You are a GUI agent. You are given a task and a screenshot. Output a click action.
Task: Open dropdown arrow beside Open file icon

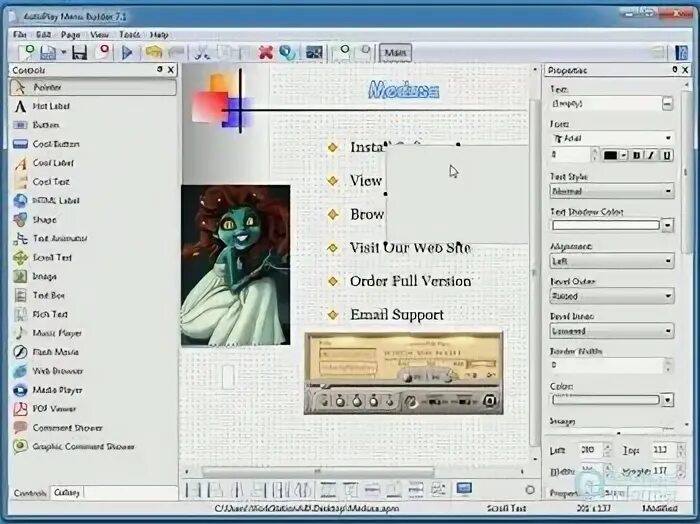point(63,53)
